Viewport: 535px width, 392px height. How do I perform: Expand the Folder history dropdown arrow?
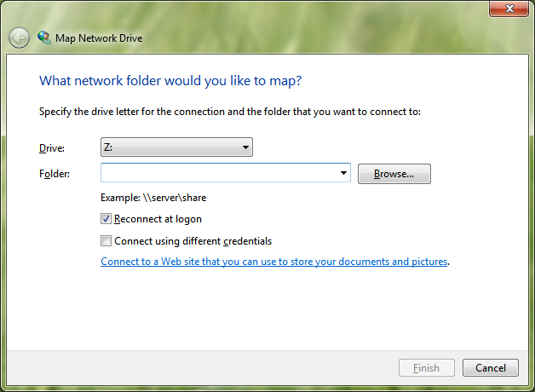[x=343, y=173]
